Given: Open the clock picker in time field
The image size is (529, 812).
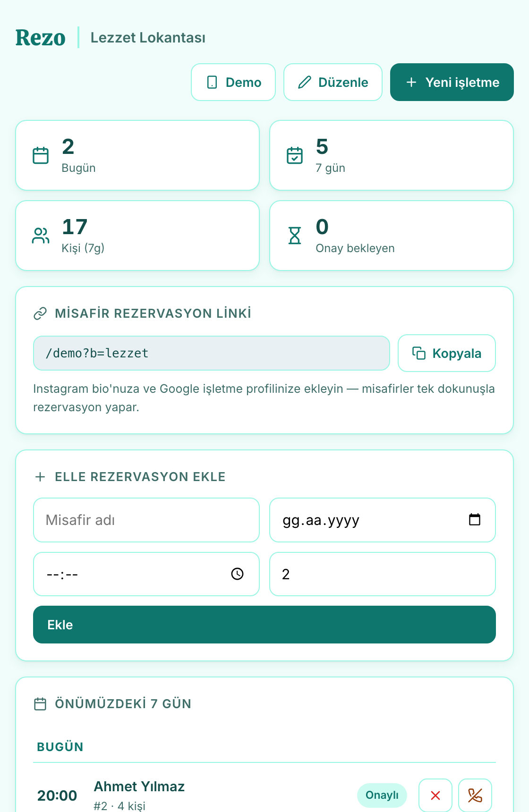Looking at the screenshot, I should point(237,574).
